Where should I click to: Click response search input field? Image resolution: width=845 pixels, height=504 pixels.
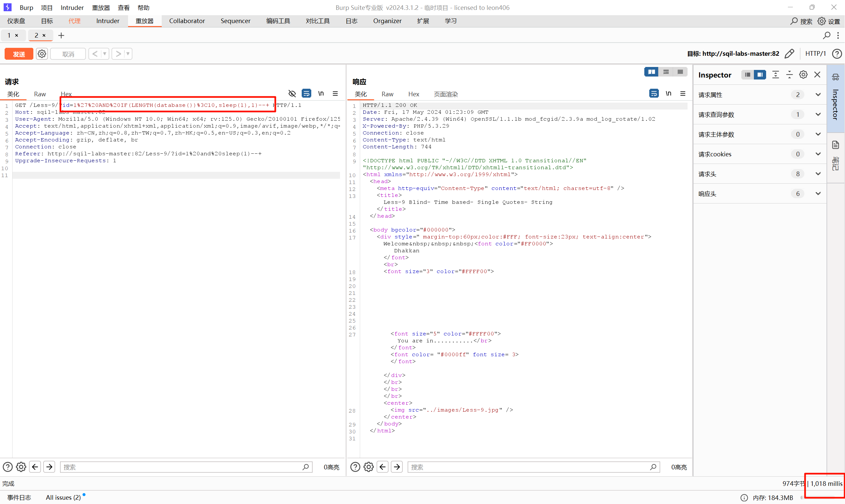[x=533, y=467]
